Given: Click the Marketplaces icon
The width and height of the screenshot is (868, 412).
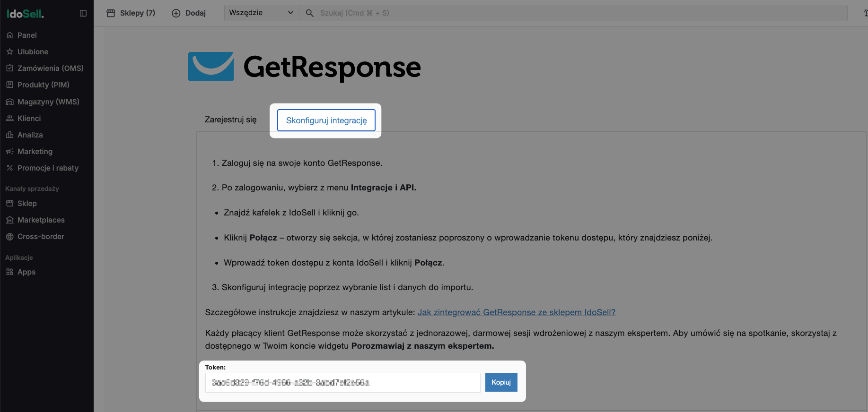Looking at the screenshot, I should point(9,220).
